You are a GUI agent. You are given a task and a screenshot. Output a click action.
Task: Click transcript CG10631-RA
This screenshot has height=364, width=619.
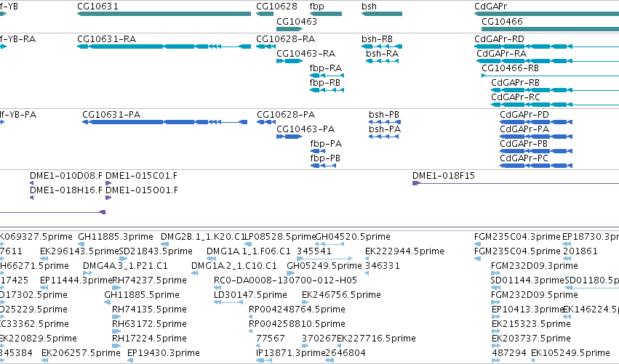164,46
